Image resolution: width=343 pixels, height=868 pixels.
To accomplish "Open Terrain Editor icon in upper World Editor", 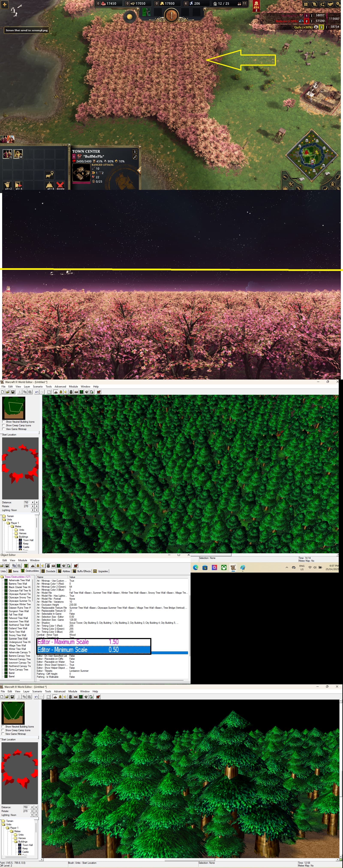I will click(56, 392).
